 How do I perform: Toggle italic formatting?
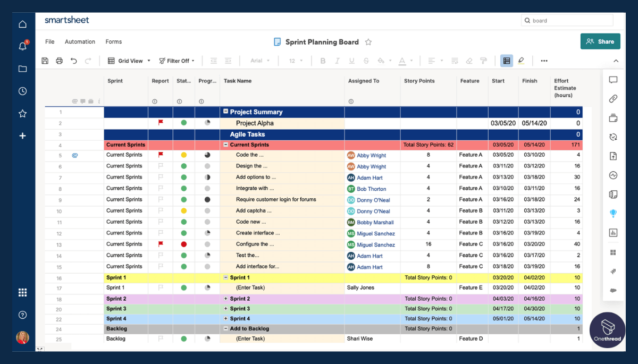[x=337, y=61]
